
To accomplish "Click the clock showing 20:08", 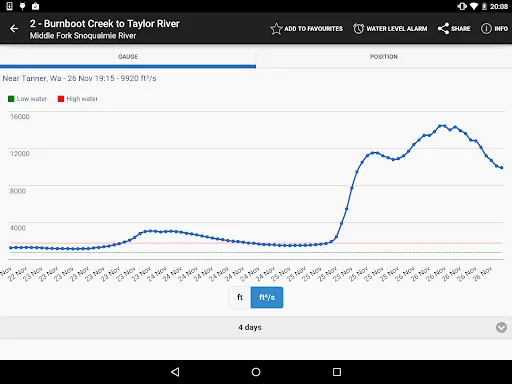I will coord(499,6).
